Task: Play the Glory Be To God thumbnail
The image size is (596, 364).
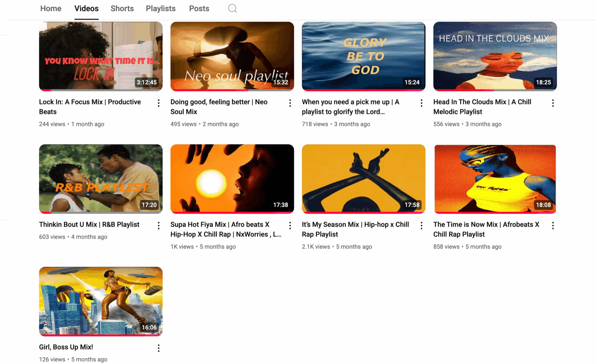Action: (363, 56)
